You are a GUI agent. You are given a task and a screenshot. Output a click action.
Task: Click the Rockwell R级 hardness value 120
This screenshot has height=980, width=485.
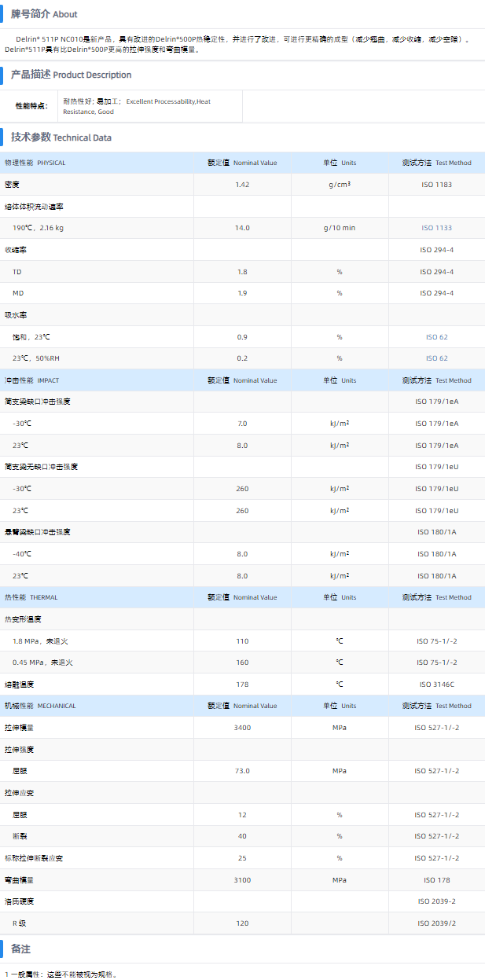pyautogui.click(x=242, y=923)
